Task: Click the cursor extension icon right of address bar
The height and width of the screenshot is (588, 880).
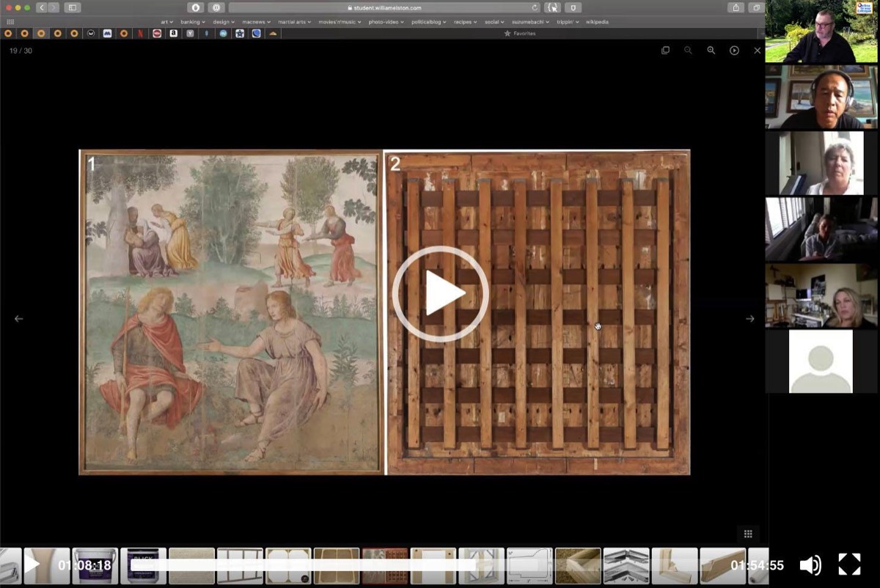Action: tap(553, 7)
